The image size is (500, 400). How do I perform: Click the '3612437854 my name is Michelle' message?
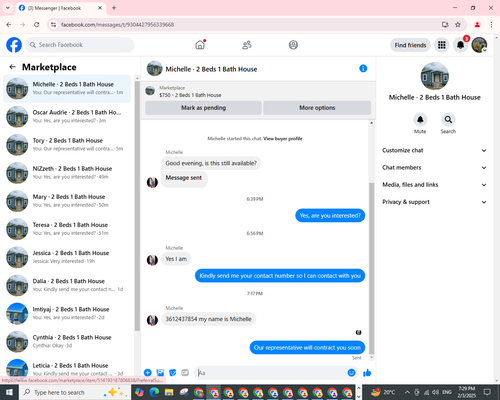click(208, 319)
